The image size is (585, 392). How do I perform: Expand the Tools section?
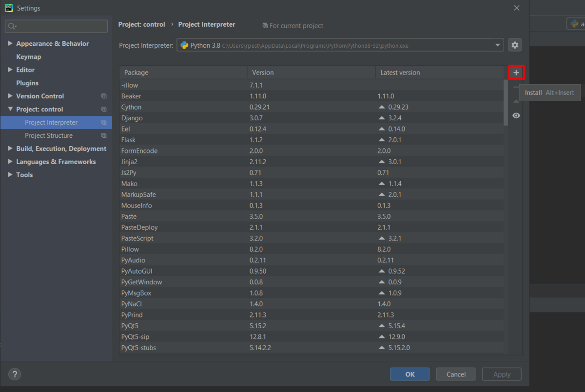tap(10, 175)
